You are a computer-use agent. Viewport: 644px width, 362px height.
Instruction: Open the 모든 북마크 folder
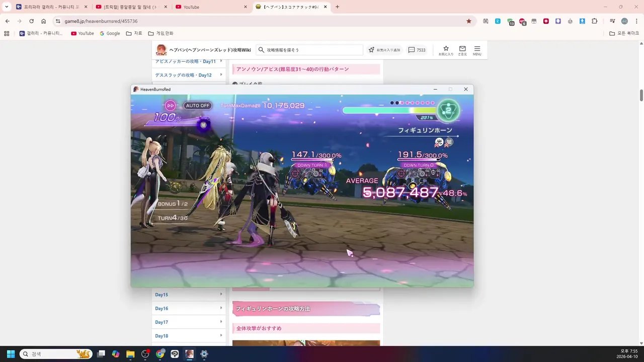pyautogui.click(x=624, y=33)
